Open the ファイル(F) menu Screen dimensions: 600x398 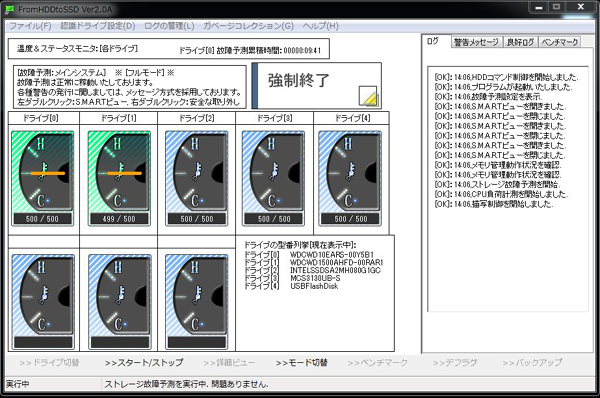[30, 26]
